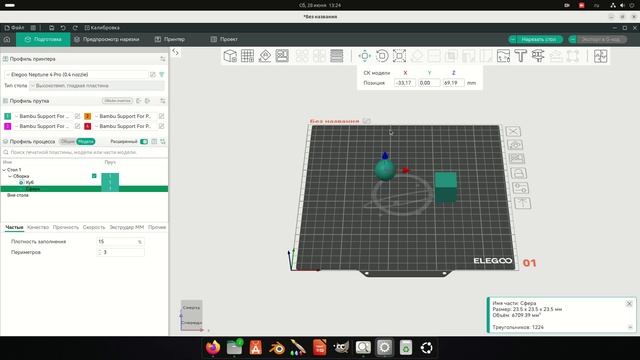Screen dimensions: 640x360
Task: Open the Скорость settings tab
Action: click(94, 227)
